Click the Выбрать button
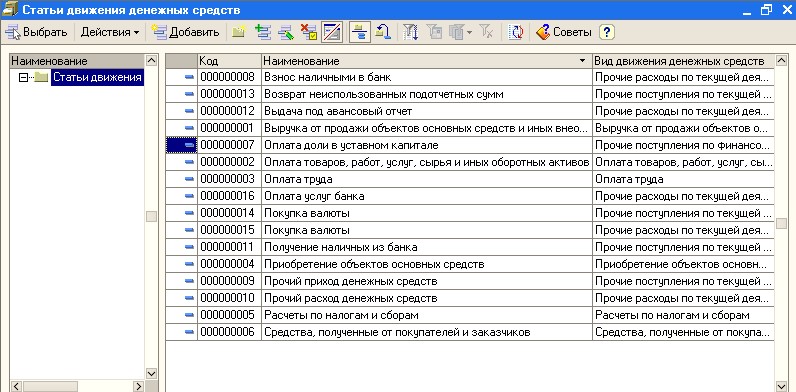 (x=36, y=32)
